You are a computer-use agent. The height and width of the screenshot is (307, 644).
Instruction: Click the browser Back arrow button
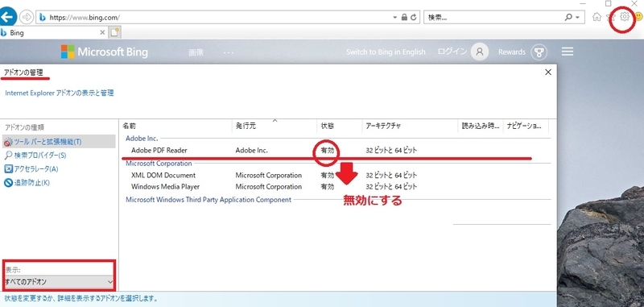pos(8,17)
